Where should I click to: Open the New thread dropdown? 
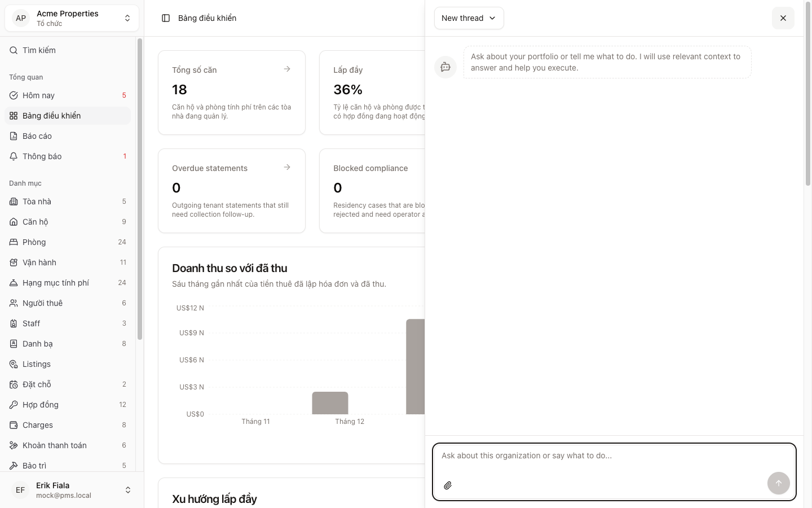(469, 18)
